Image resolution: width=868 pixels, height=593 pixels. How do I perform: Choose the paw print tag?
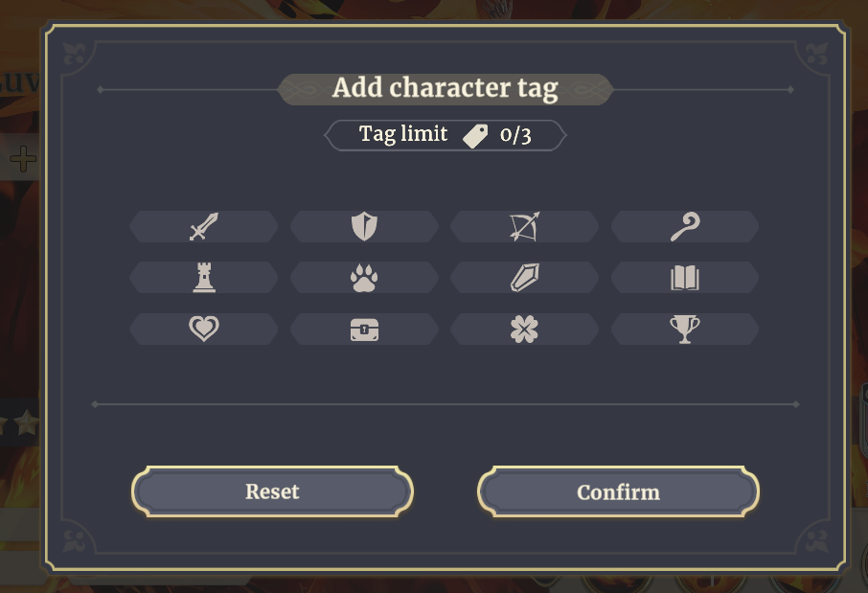364,278
